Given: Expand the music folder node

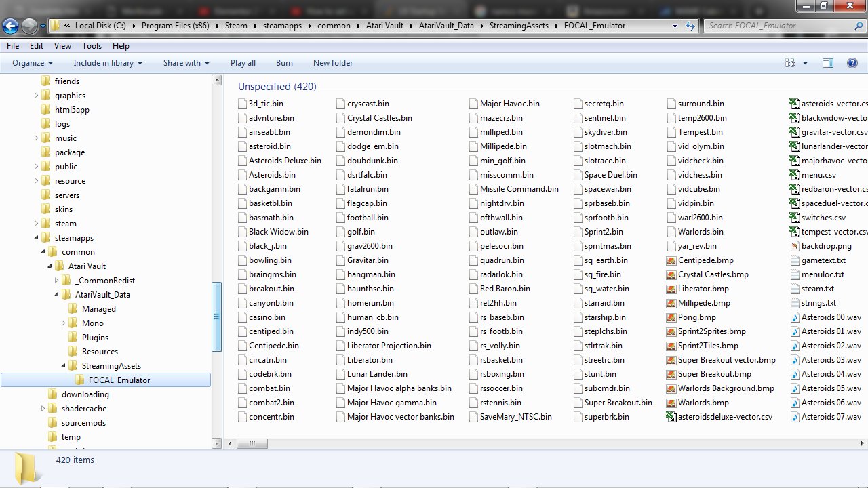Looking at the screenshot, I should point(37,138).
